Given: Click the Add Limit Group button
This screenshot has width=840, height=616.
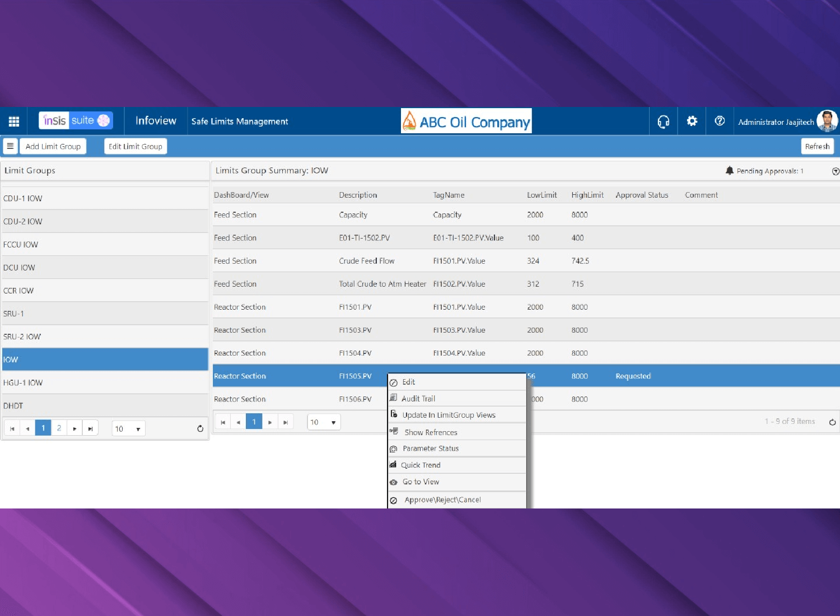Looking at the screenshot, I should pos(53,147).
